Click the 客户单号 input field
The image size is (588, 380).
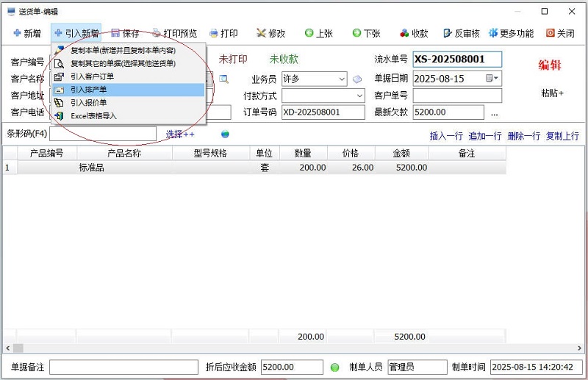pyautogui.click(x=457, y=96)
